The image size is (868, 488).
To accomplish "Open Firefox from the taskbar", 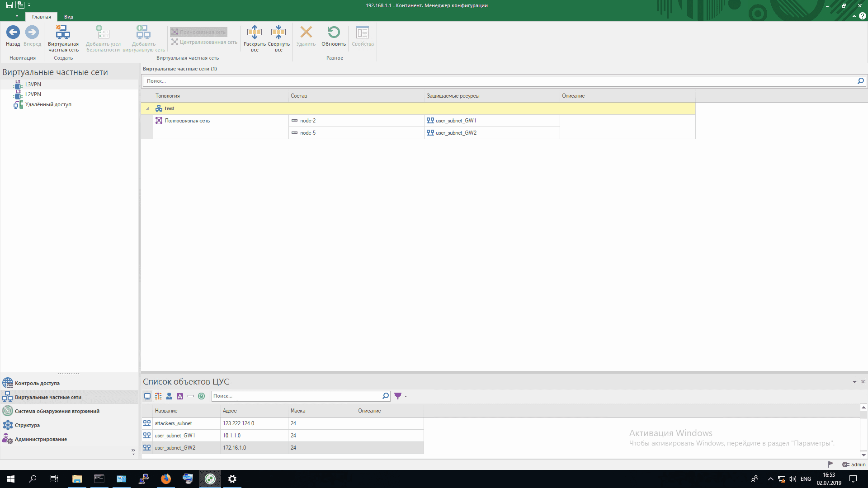I will point(166,479).
